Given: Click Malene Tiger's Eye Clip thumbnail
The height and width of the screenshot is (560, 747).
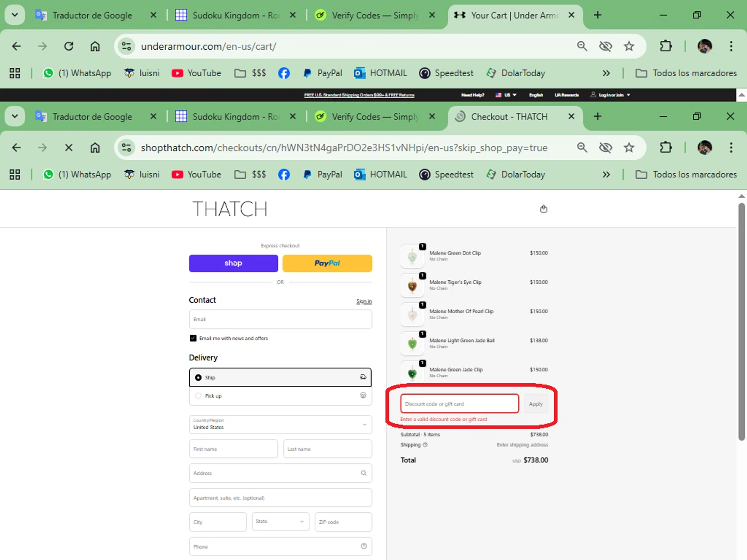Looking at the screenshot, I should point(412,285).
